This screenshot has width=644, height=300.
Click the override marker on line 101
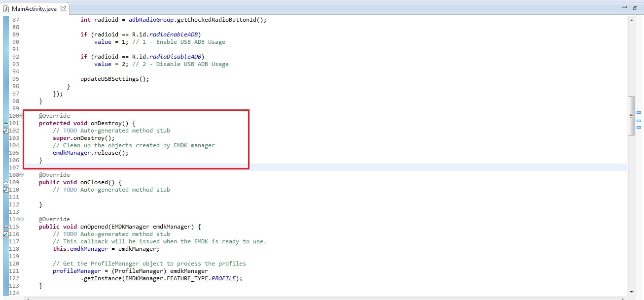coord(5,123)
